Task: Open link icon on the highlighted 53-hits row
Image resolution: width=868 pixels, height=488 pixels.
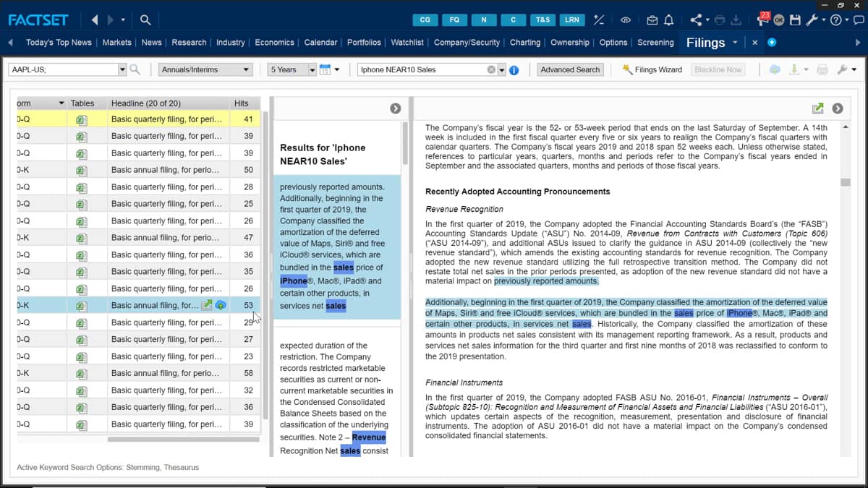Action: click(x=207, y=305)
